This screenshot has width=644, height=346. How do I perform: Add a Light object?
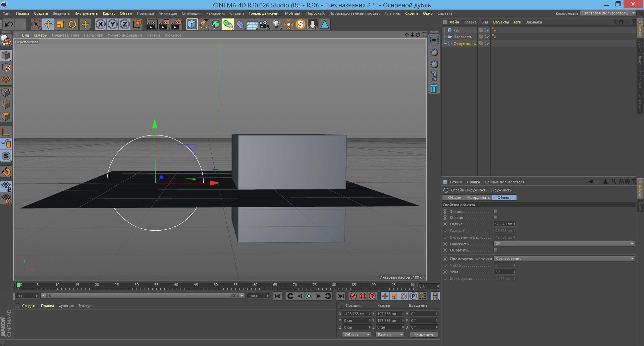coord(276,24)
